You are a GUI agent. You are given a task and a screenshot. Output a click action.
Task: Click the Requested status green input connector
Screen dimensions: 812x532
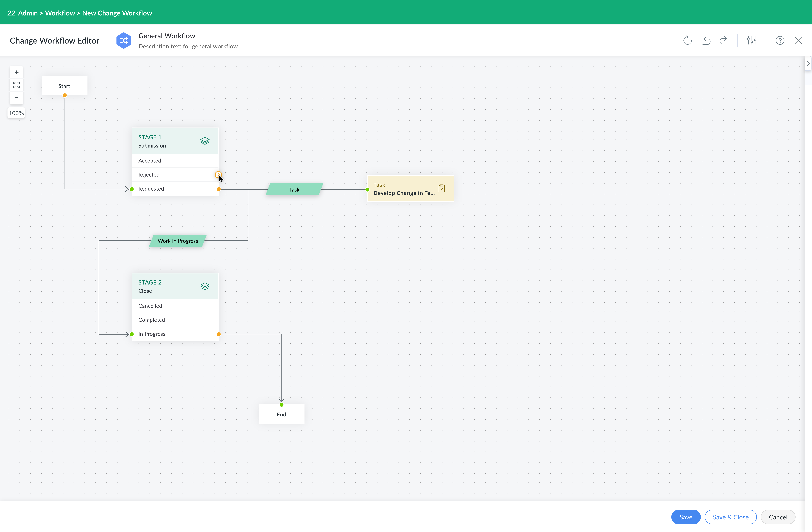tap(132, 189)
